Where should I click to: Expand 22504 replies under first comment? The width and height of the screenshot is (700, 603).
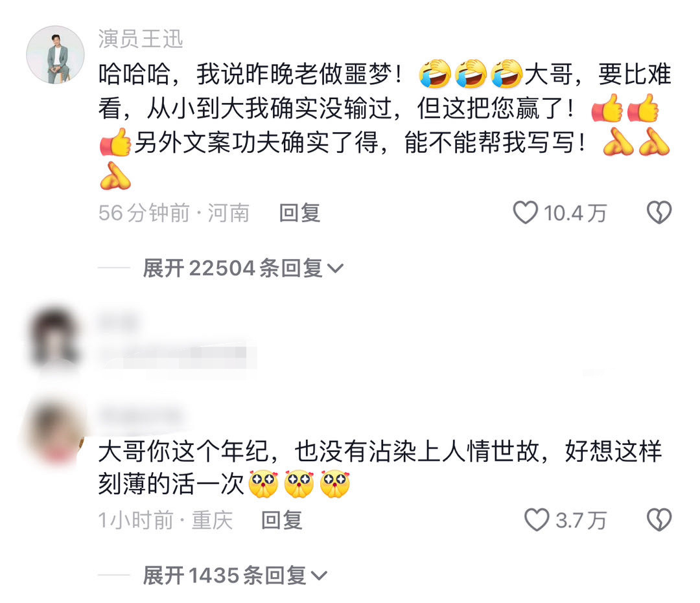coord(243,268)
